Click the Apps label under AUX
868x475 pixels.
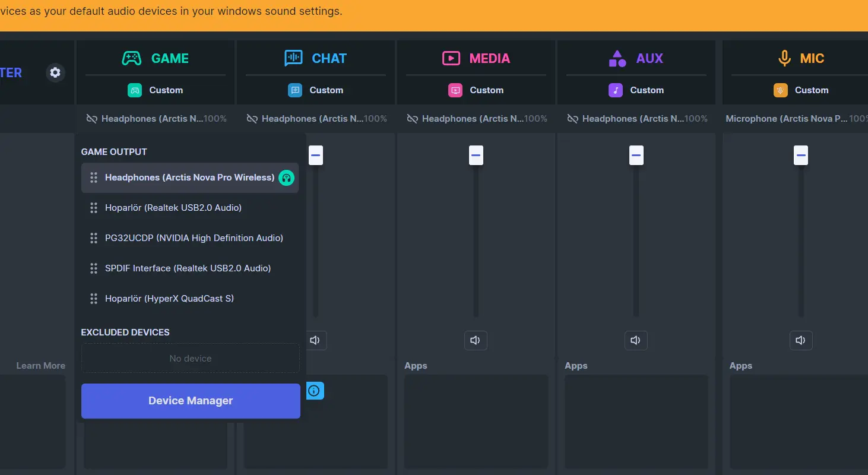click(576, 366)
